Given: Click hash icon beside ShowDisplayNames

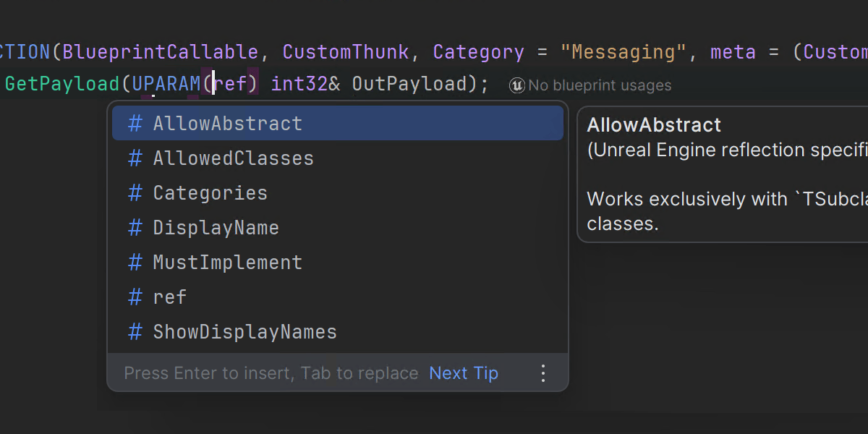Looking at the screenshot, I should coord(135,332).
